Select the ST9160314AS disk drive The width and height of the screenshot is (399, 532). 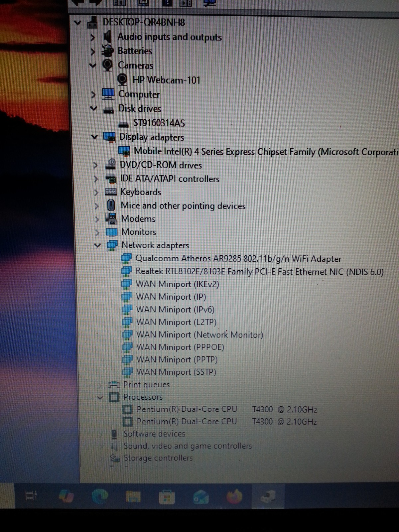click(159, 123)
